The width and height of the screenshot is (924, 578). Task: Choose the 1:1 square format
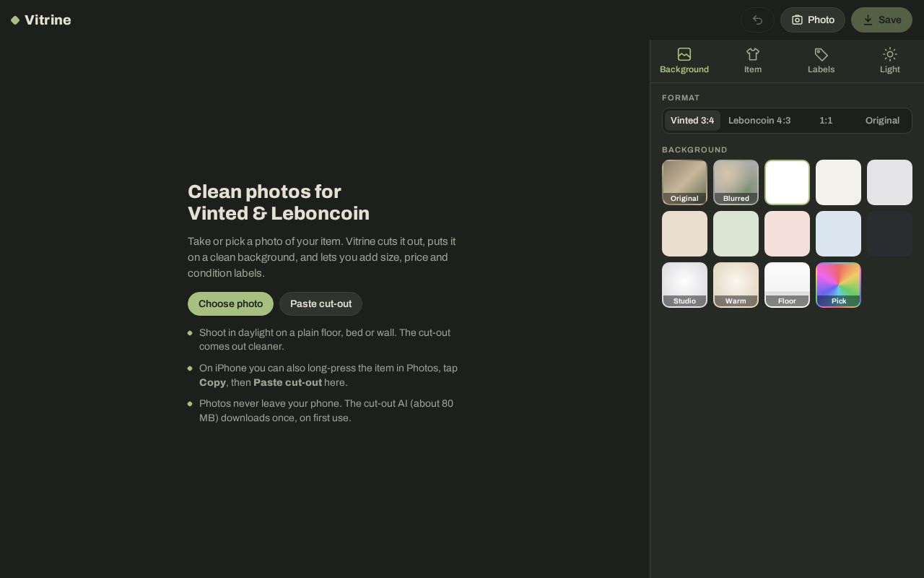coord(826,121)
